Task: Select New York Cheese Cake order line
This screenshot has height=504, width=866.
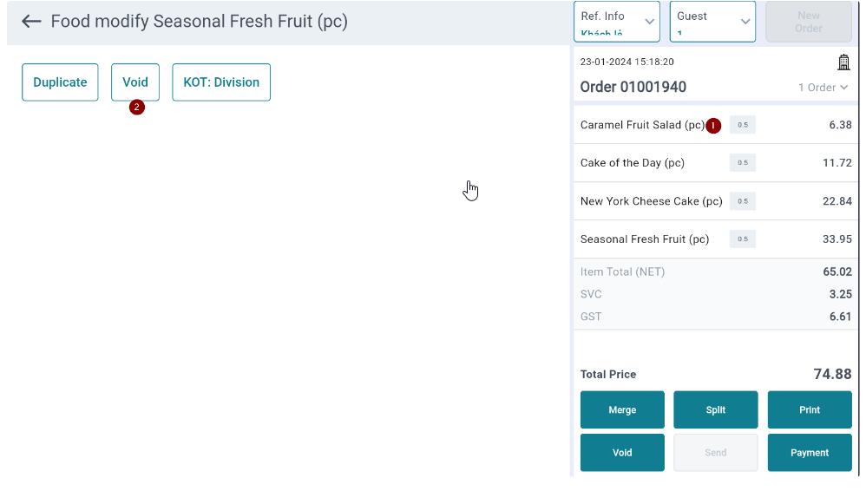Action: pos(716,201)
